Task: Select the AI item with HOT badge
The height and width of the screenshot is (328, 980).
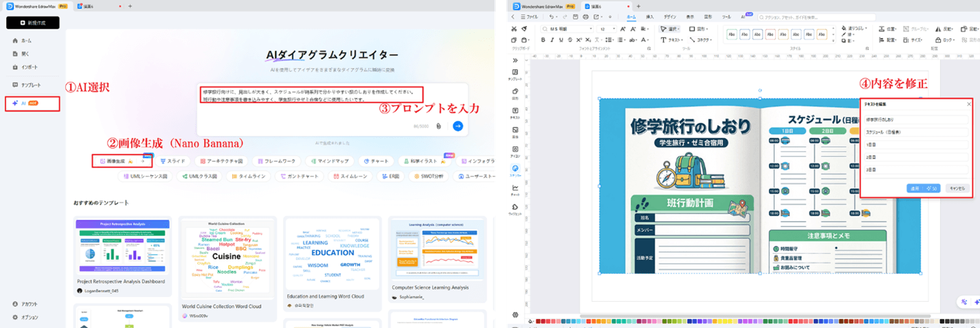Action: (x=32, y=104)
